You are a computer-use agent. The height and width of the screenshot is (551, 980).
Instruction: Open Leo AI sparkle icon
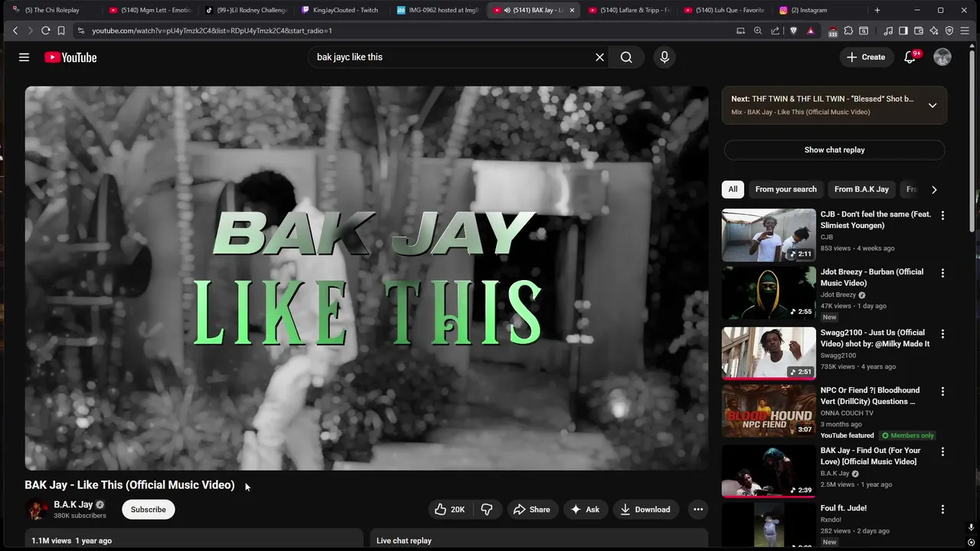[934, 31]
